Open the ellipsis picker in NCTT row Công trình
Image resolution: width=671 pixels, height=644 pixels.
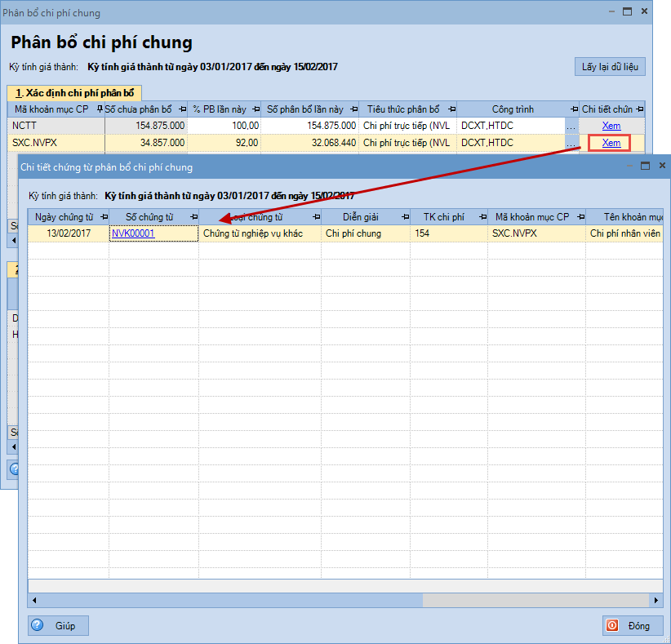571,126
